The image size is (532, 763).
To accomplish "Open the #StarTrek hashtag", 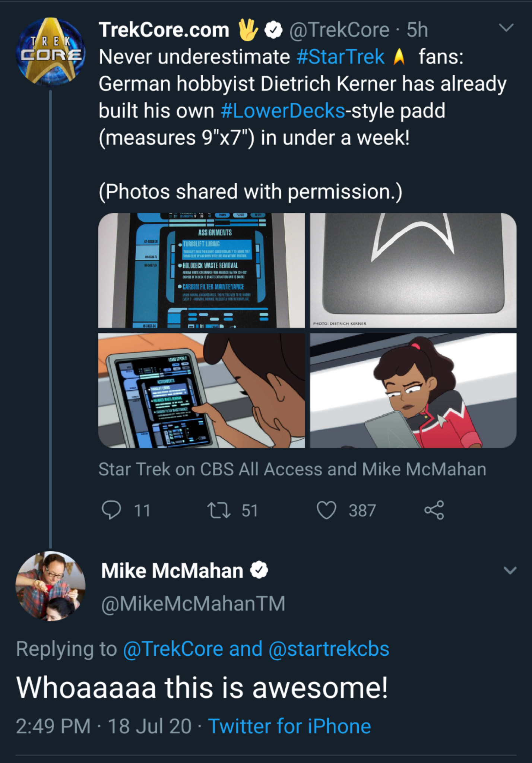I will (341, 57).
